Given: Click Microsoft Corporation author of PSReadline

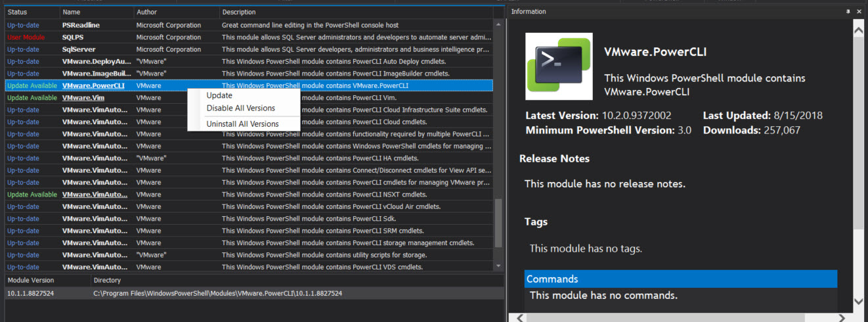Looking at the screenshot, I should (169, 25).
